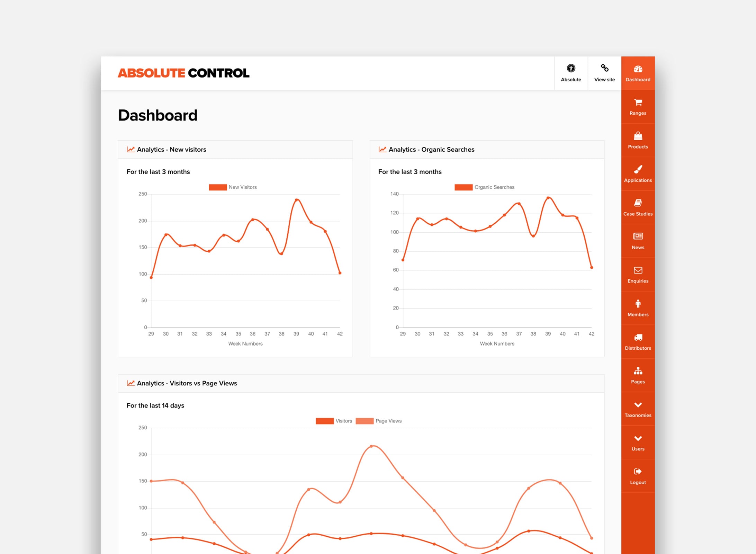Select News label in sidebar
Screen dimensions: 756x554
coord(638,248)
